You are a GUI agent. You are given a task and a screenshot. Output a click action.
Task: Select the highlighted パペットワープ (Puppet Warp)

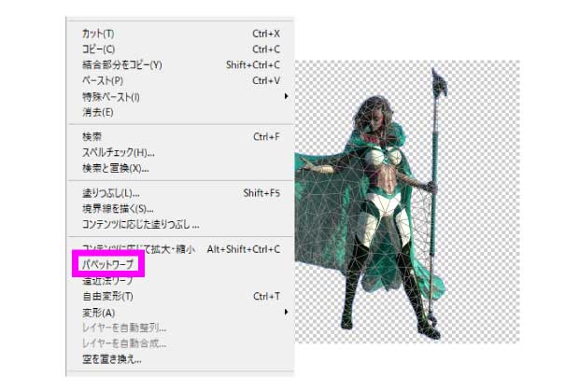(x=109, y=265)
